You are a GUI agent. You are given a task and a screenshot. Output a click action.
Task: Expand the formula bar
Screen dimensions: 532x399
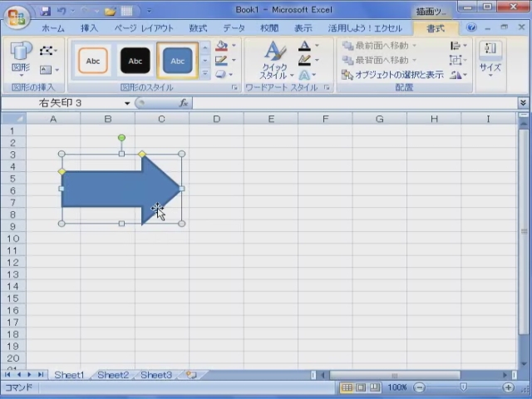(x=523, y=103)
